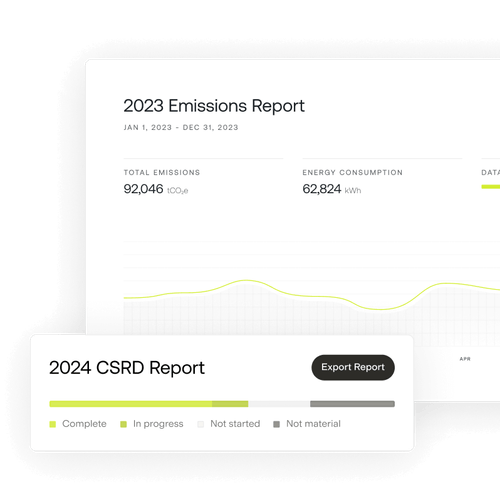
Task: Click the 92,046 emissions value
Action: pyautogui.click(x=143, y=189)
